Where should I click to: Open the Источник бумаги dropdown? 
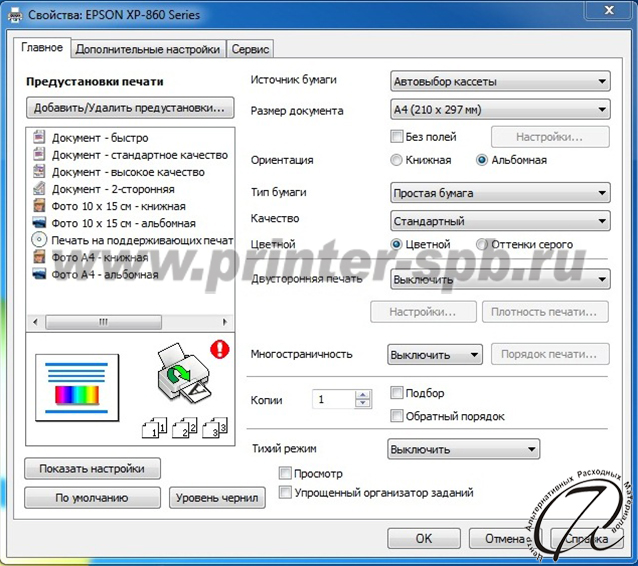pos(500,81)
